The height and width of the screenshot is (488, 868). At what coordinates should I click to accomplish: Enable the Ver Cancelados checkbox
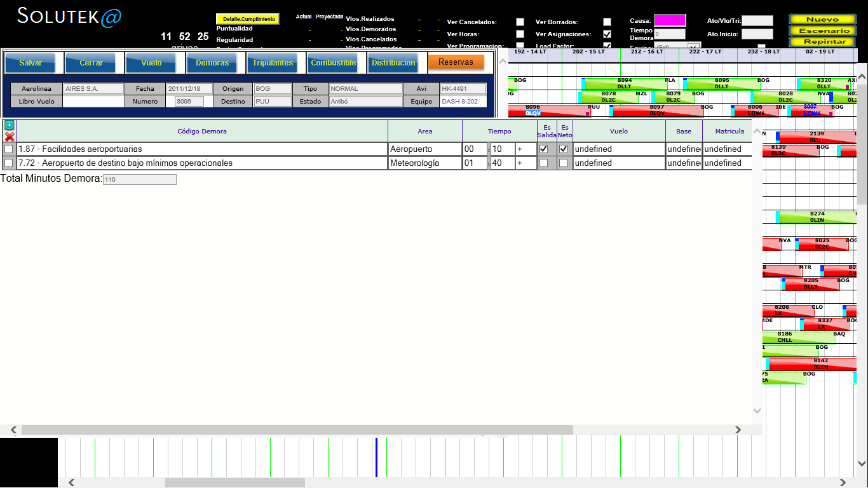point(520,22)
